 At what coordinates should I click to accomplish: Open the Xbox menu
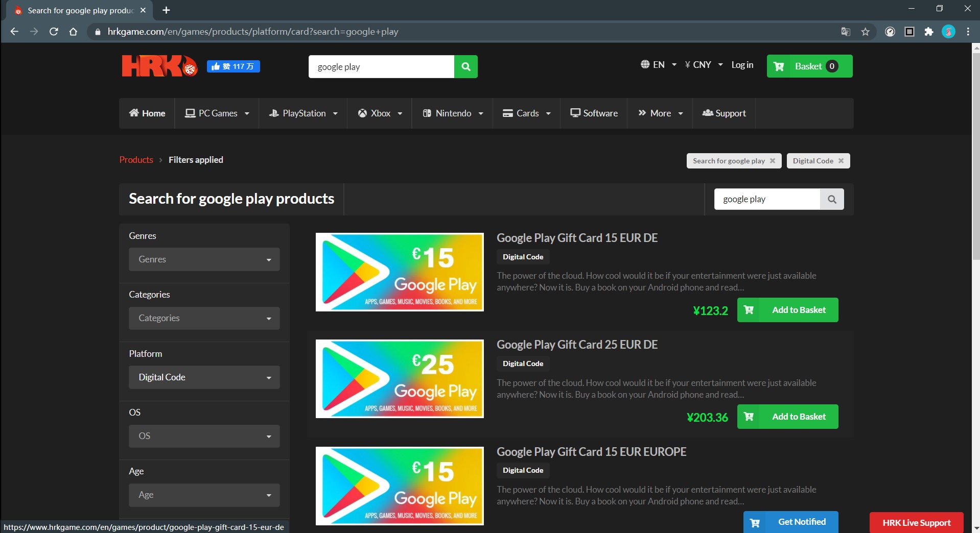pyautogui.click(x=380, y=113)
